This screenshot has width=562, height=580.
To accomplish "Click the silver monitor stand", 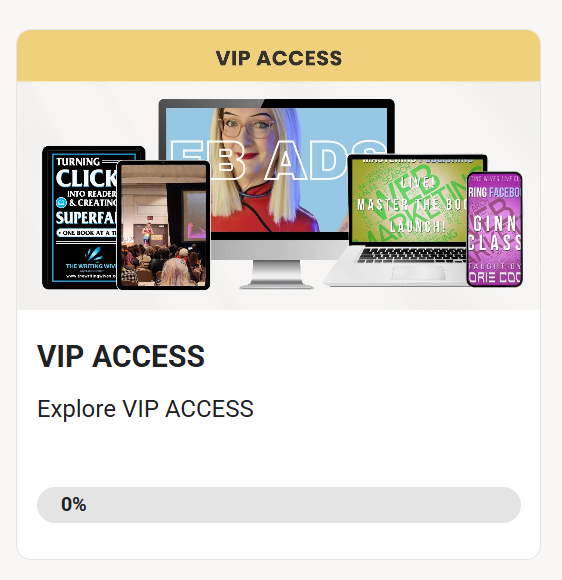I will 276,274.
